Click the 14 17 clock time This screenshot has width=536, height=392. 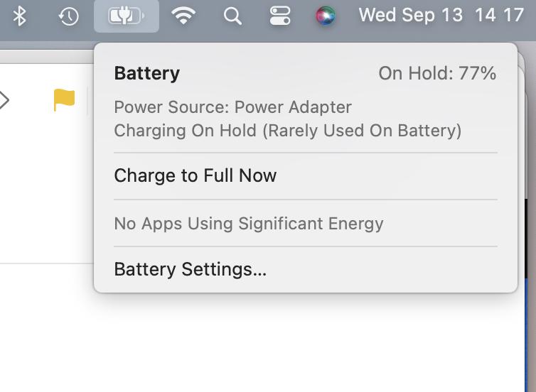[499, 15]
